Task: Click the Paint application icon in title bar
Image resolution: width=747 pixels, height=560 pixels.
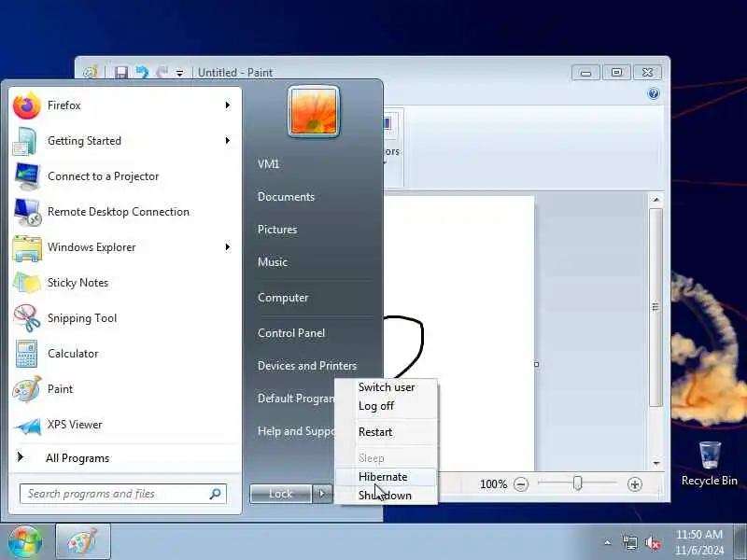Action: (x=90, y=73)
